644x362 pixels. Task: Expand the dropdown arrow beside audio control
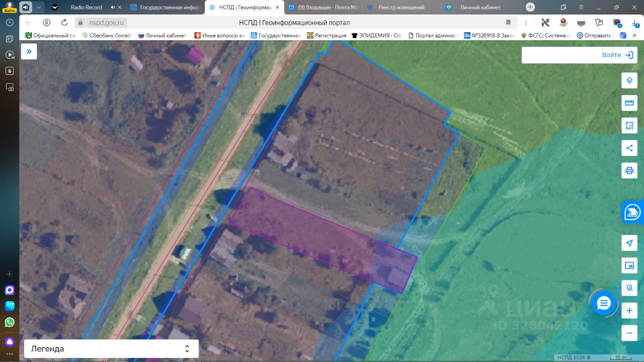pos(39,7)
